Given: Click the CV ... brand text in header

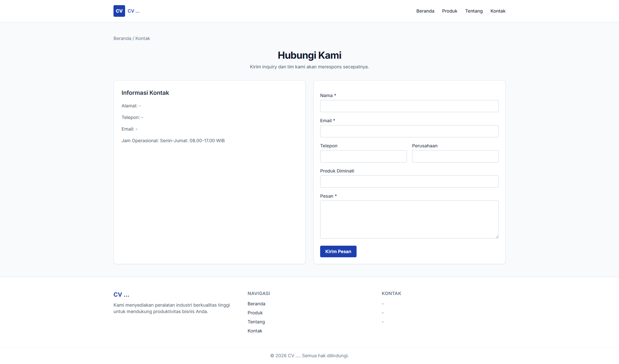Looking at the screenshot, I should coord(133,11).
